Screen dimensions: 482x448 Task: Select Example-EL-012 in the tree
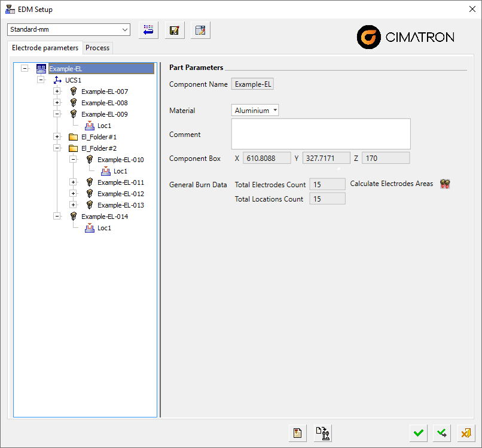pyautogui.click(x=120, y=194)
